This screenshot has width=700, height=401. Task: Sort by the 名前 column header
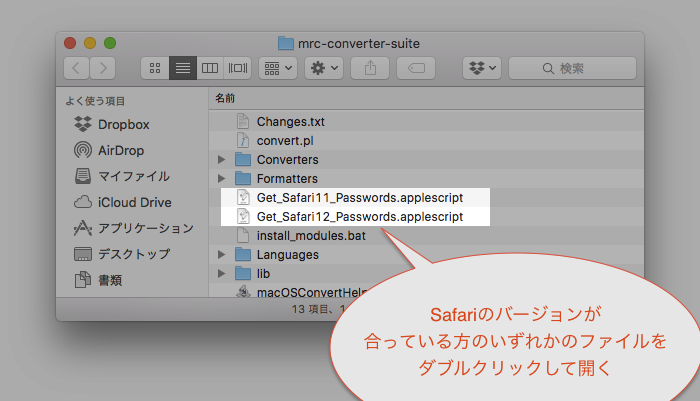coord(226,99)
